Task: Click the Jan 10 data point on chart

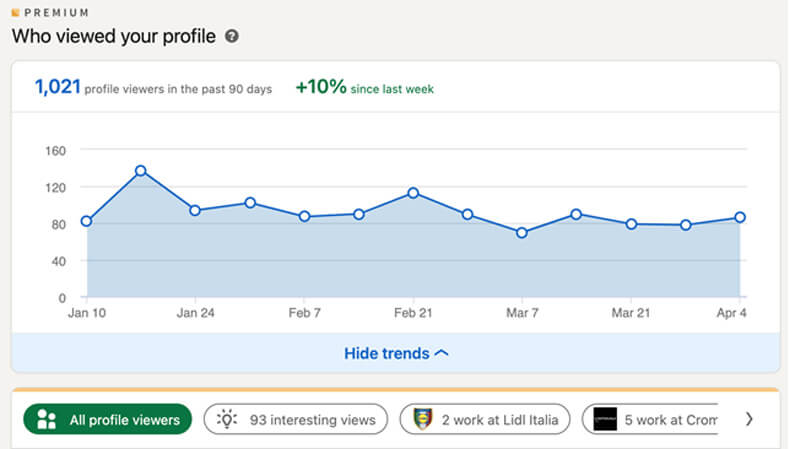Action: pyautogui.click(x=87, y=221)
